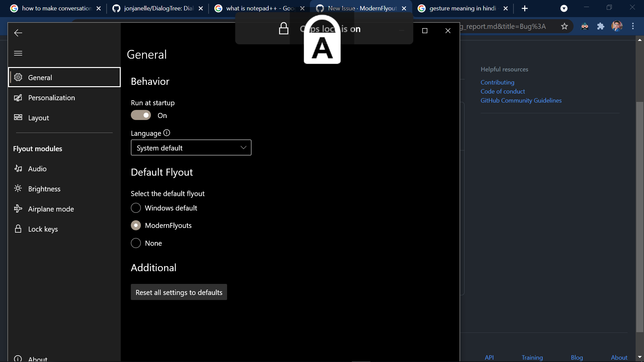Open the Personalization section icon

[x=18, y=98]
